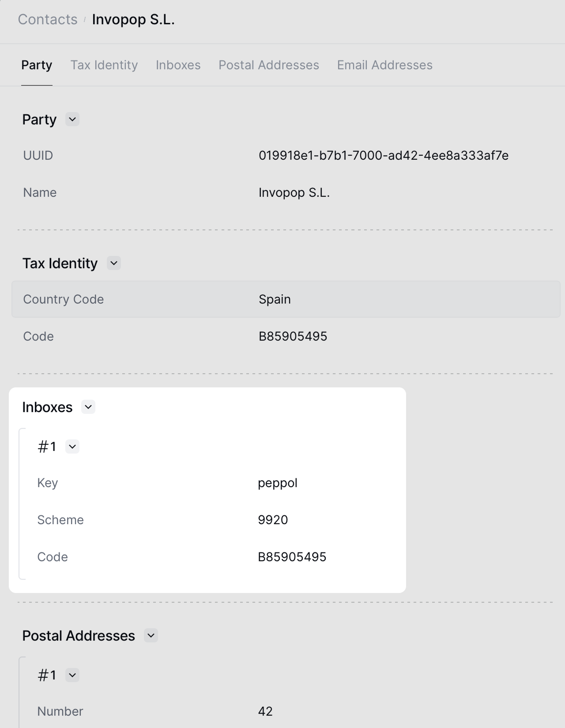Select the Party tab
This screenshot has width=565, height=728.
[37, 65]
